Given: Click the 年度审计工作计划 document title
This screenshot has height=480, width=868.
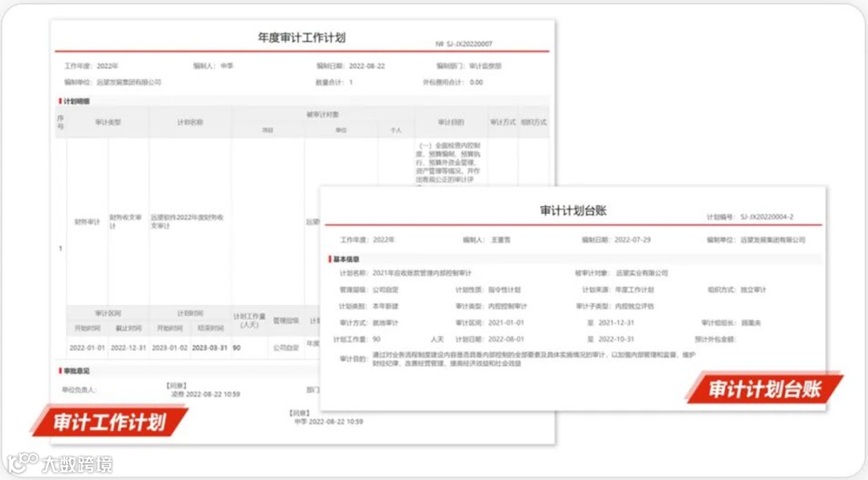Looking at the screenshot, I should coord(301,38).
